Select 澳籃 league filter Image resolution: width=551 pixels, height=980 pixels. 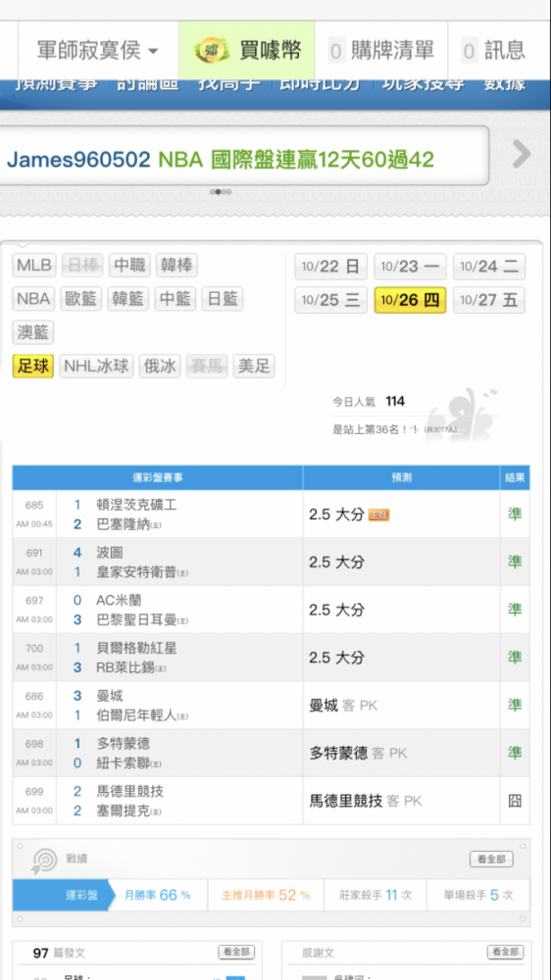[33, 332]
